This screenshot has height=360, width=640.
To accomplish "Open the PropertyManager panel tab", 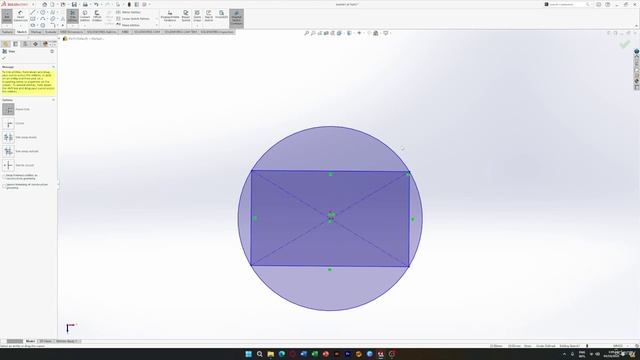I will pos(16,44).
